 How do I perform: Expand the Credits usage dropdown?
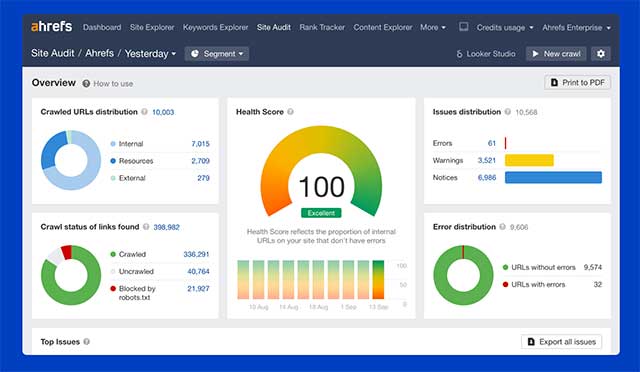505,28
